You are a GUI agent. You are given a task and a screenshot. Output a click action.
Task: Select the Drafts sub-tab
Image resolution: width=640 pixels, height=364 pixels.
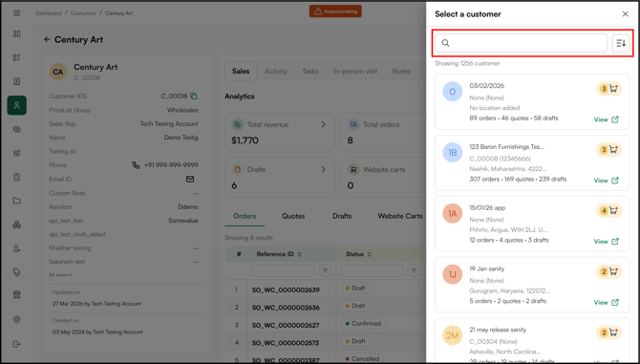342,216
